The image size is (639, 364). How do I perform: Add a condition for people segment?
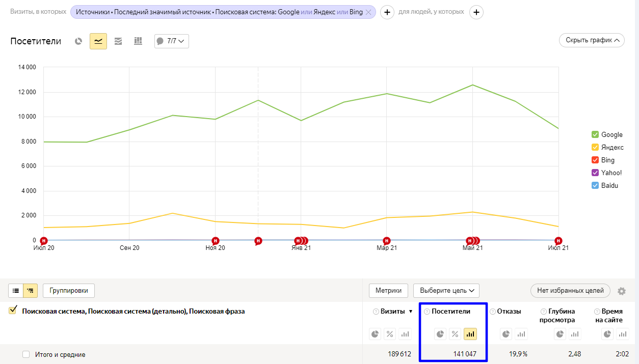[476, 12]
